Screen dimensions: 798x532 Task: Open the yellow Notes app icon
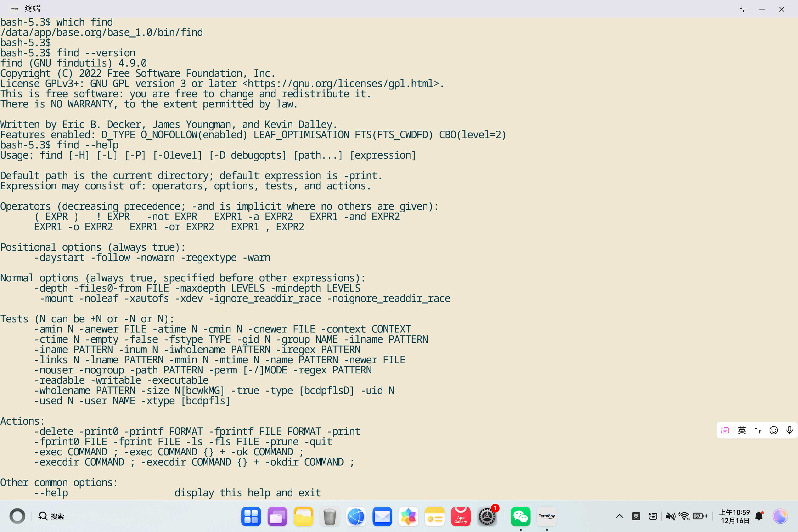coord(434,516)
